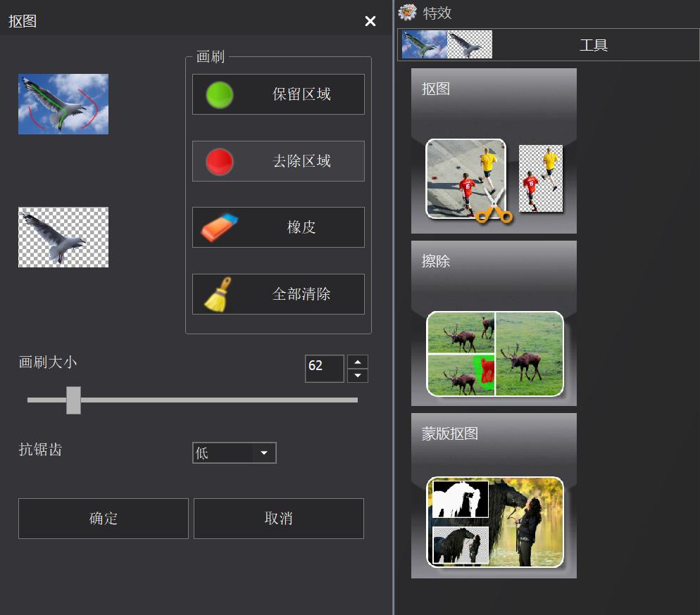Confirm with the 确定 button
This screenshot has width=700, height=615.
click(x=103, y=518)
